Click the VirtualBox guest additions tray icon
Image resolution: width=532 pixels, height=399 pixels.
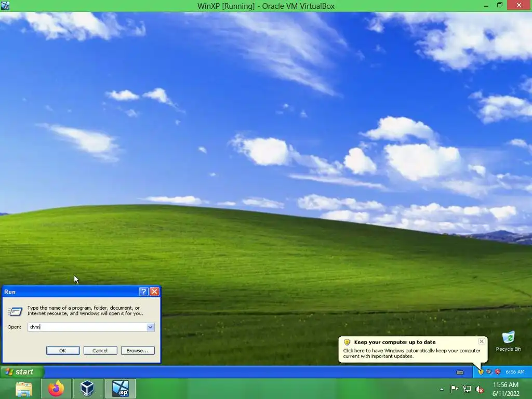pyautogui.click(x=489, y=372)
